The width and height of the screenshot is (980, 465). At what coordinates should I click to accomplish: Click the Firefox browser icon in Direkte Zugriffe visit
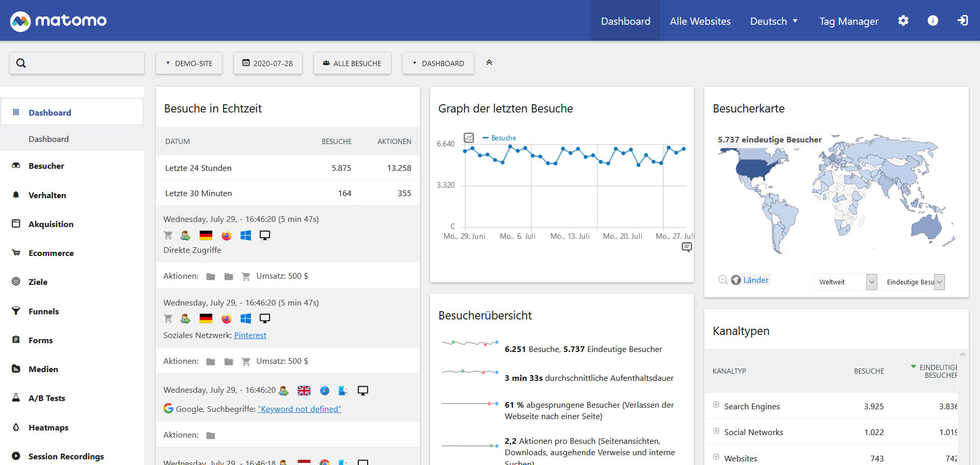(226, 235)
